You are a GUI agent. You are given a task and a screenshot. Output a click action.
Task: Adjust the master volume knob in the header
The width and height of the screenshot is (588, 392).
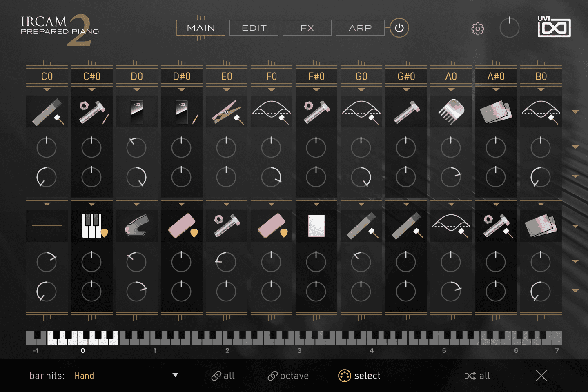(x=509, y=28)
